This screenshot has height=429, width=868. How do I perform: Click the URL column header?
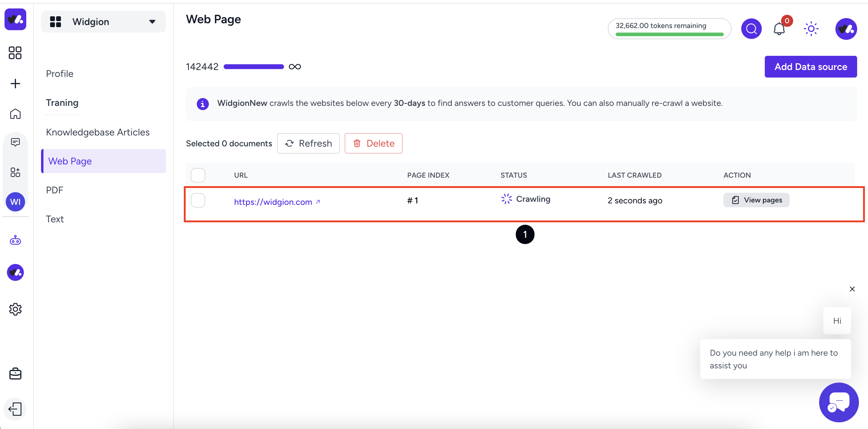click(241, 175)
